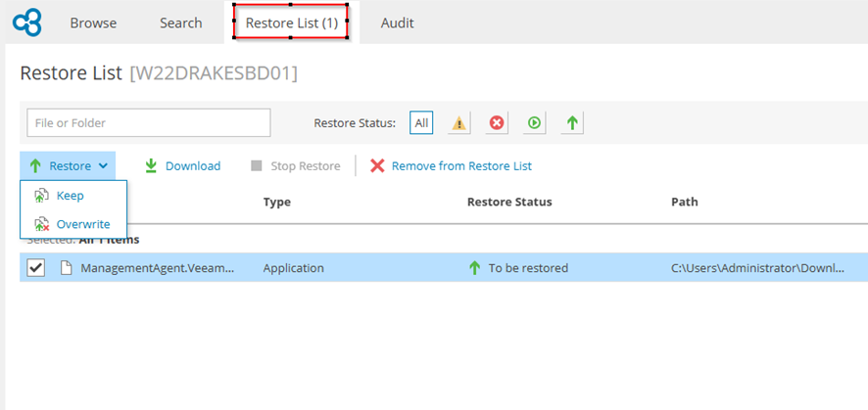Select the Restore List (1) tab
This screenshot has width=868, height=410.
click(x=290, y=23)
